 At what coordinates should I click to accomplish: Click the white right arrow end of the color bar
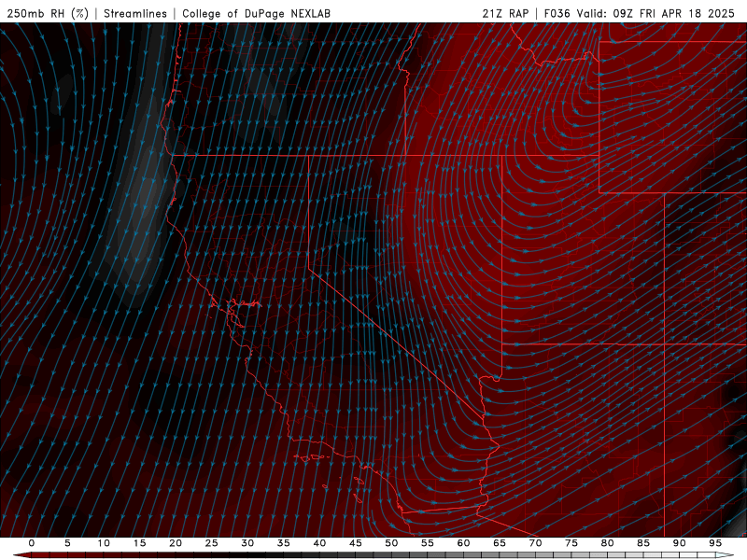[x=725, y=555]
